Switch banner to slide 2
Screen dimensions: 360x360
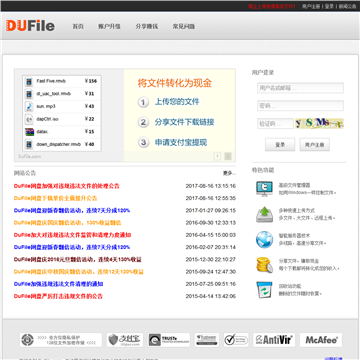click(228, 156)
